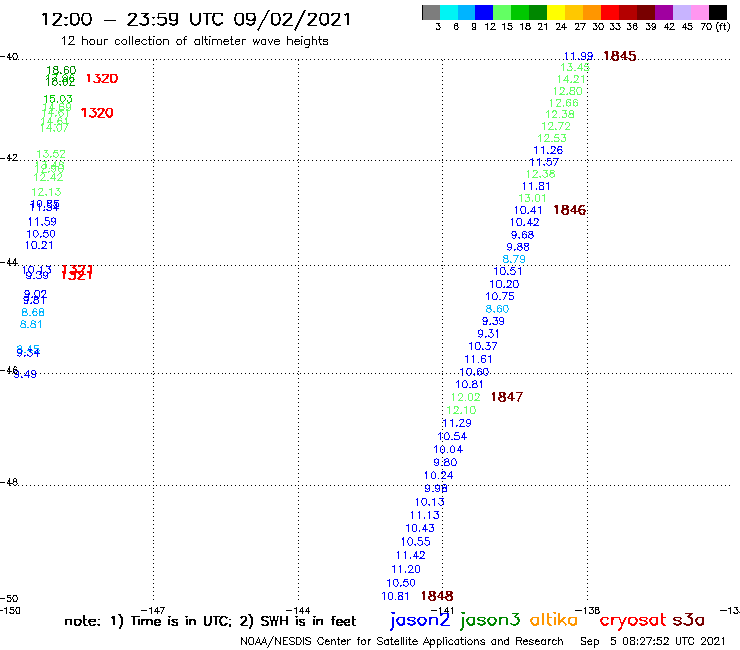
Task: Click the subtitle '12 hour collection of altimeter wave heights'
Action: [x=194, y=42]
